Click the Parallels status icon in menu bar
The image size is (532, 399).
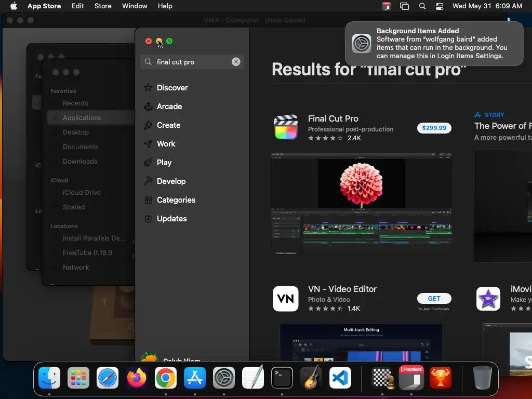387,6
